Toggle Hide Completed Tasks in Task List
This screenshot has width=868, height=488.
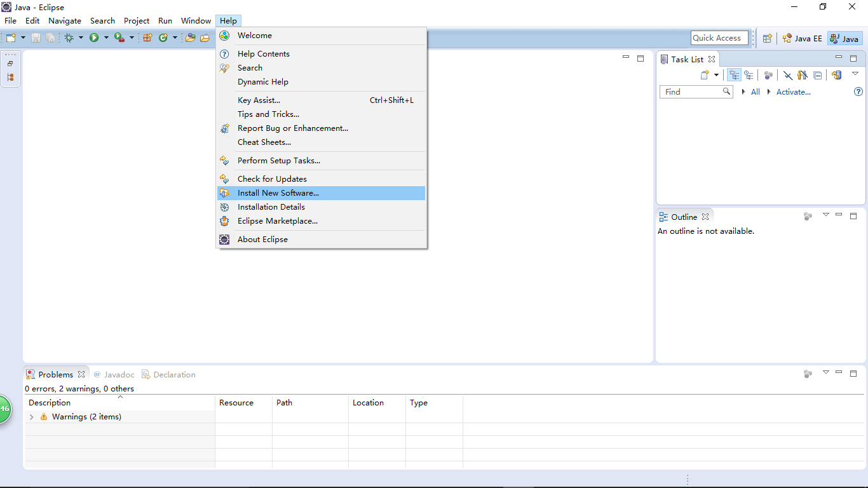click(787, 75)
